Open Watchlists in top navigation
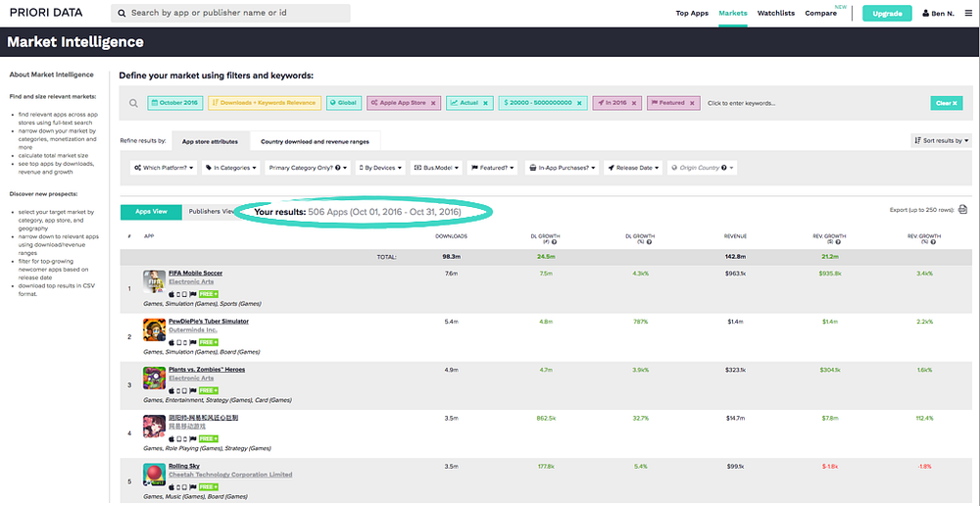Viewport: 980px width, 506px height. (x=775, y=13)
